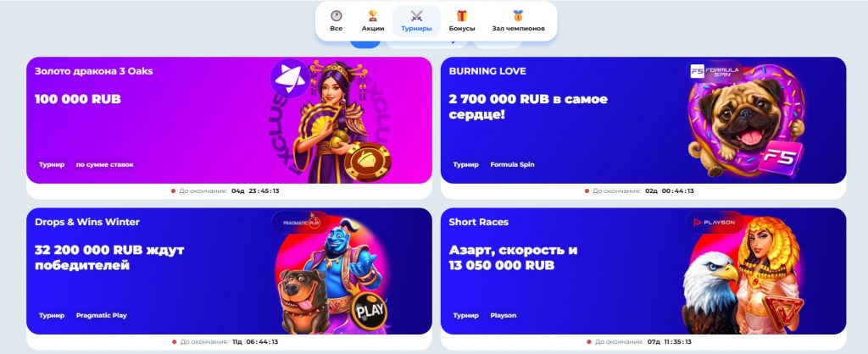This screenshot has height=354, width=868.
Task: Open the Все tab
Action: click(x=336, y=28)
